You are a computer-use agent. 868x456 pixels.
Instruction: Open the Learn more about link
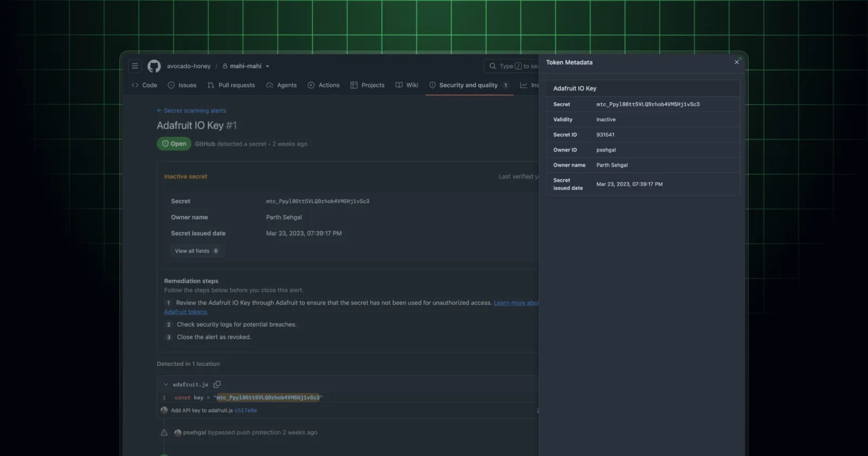(x=516, y=303)
